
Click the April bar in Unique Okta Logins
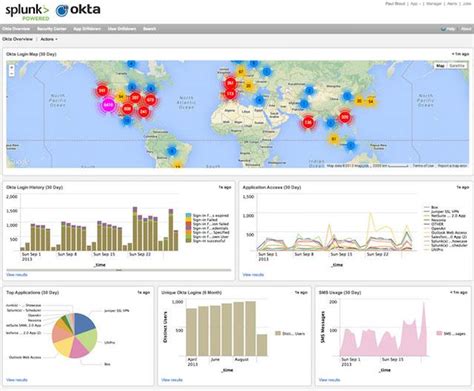pos(191,332)
